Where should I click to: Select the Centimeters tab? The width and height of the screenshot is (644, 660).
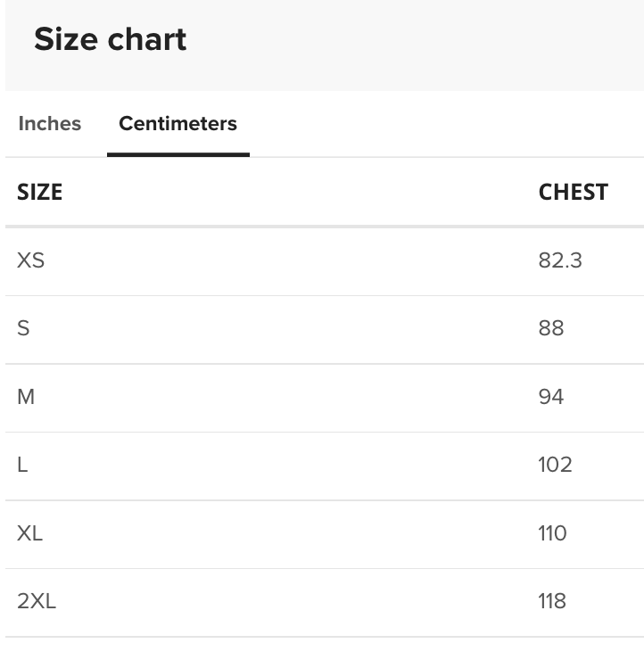178,123
